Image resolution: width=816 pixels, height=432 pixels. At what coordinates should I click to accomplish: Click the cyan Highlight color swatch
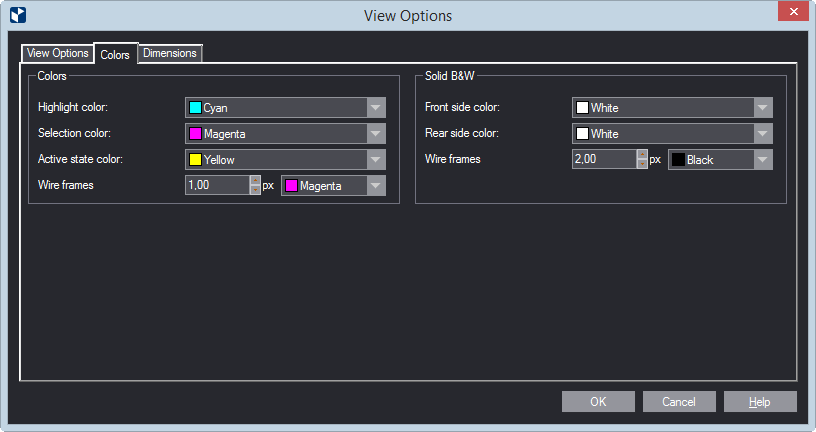pos(195,108)
